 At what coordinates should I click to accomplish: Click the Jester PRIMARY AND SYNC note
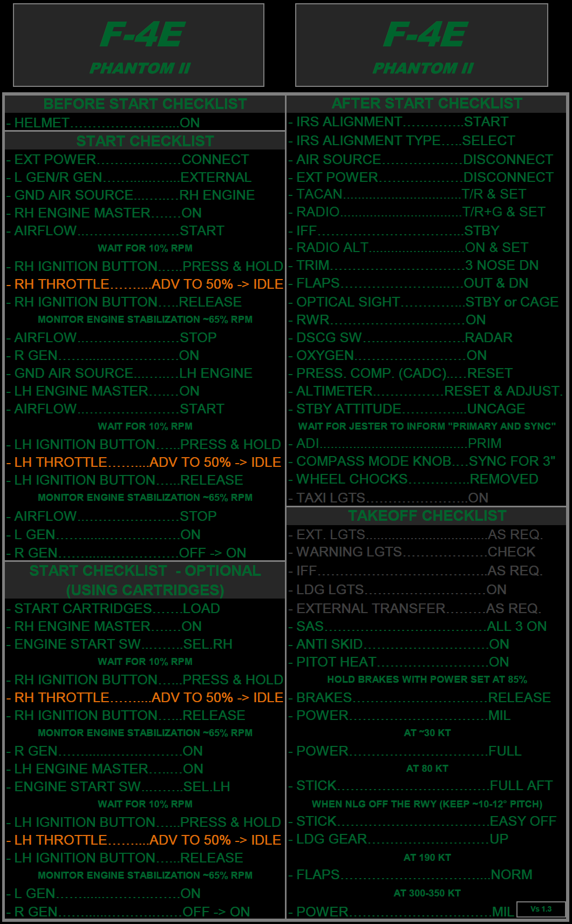[426, 426]
